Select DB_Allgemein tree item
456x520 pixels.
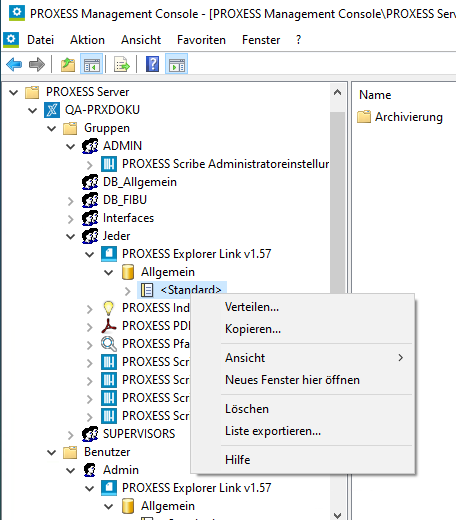(x=140, y=182)
